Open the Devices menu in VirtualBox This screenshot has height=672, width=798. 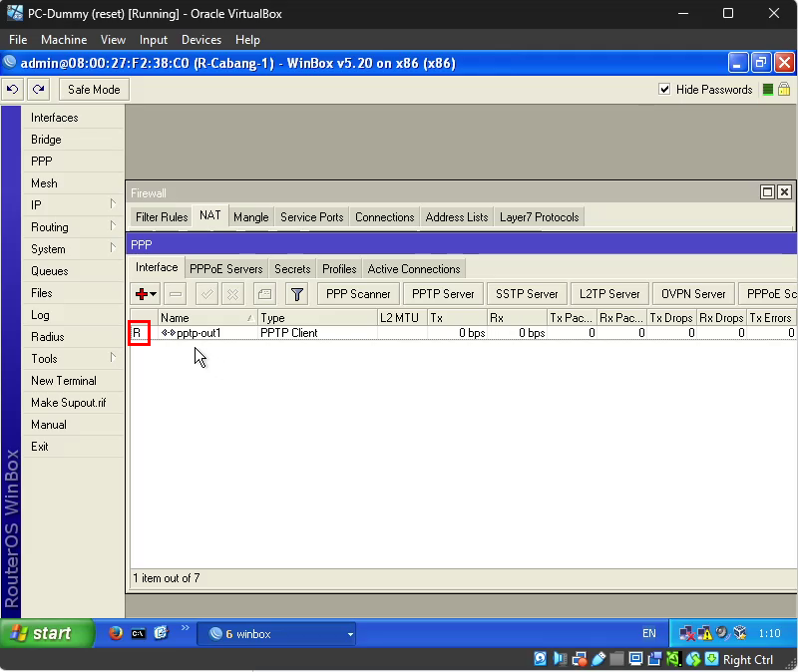pos(201,40)
